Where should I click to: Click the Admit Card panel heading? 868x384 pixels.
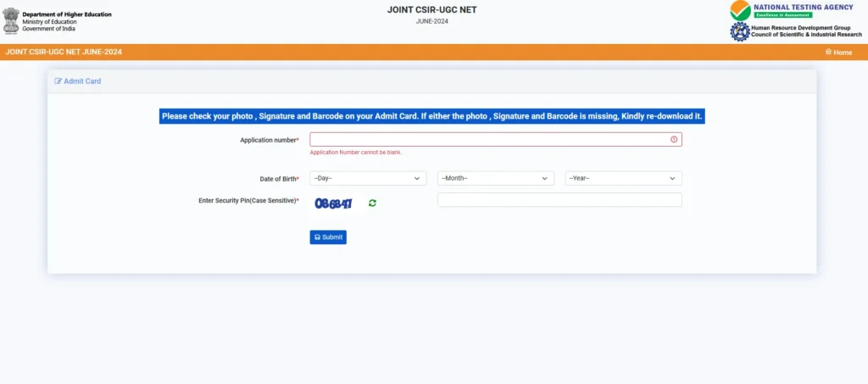pyautogui.click(x=82, y=81)
